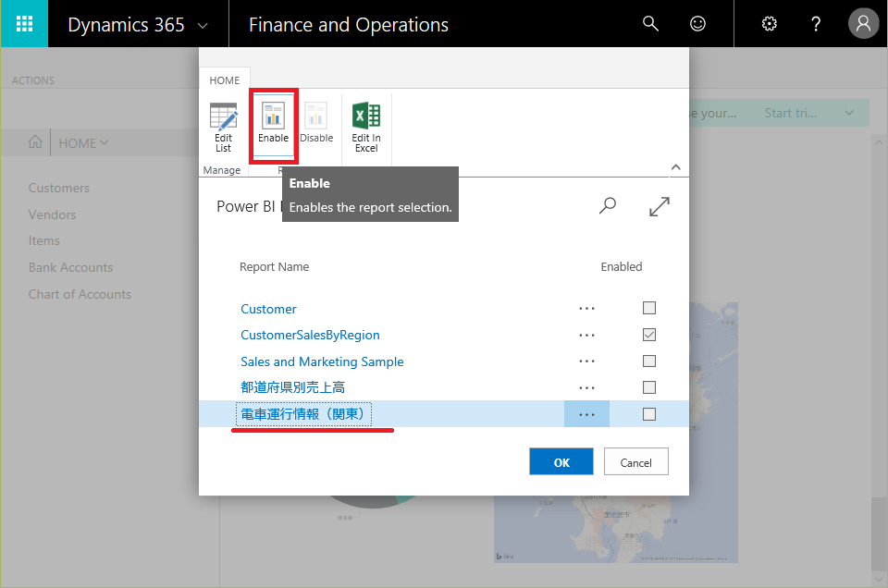Open the Customer report link
Image resolution: width=888 pixels, height=588 pixels.
(x=268, y=309)
